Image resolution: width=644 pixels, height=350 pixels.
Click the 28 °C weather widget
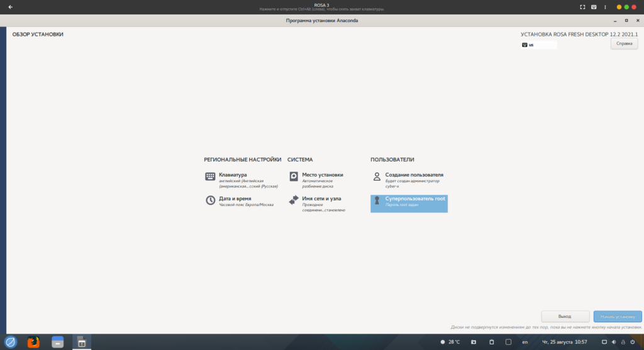click(x=450, y=342)
